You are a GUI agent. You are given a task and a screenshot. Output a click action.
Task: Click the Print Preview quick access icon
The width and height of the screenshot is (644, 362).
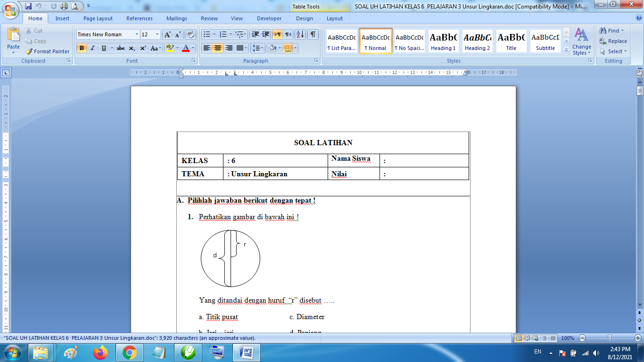click(74, 6)
